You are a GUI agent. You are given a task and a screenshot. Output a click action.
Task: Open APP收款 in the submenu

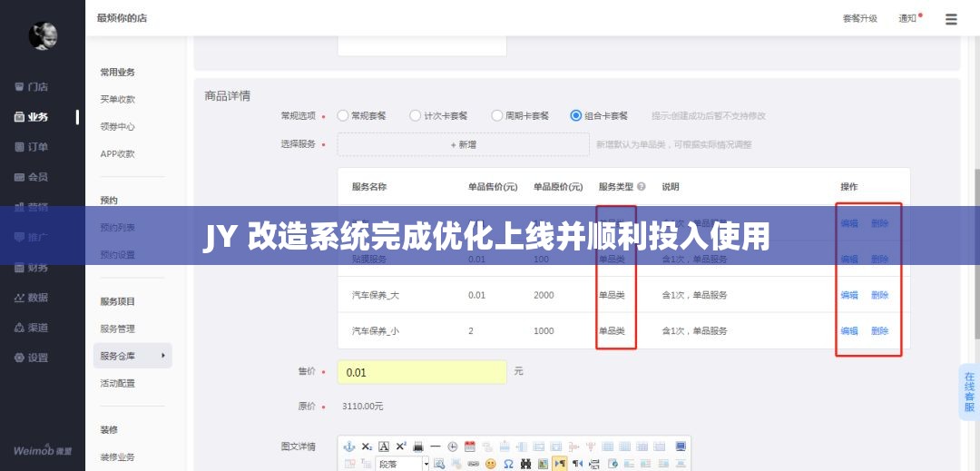point(117,153)
